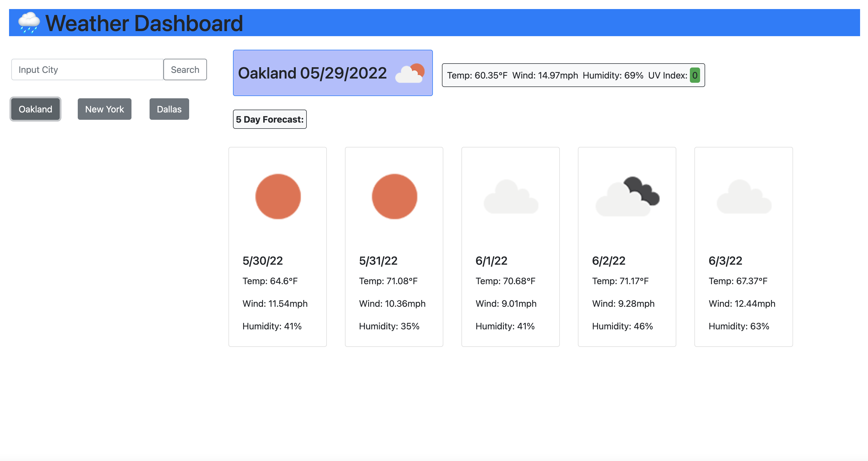This screenshot has height=461, width=868.
Task: Click the Oakland 05/29/2022 header card
Action: (x=332, y=73)
